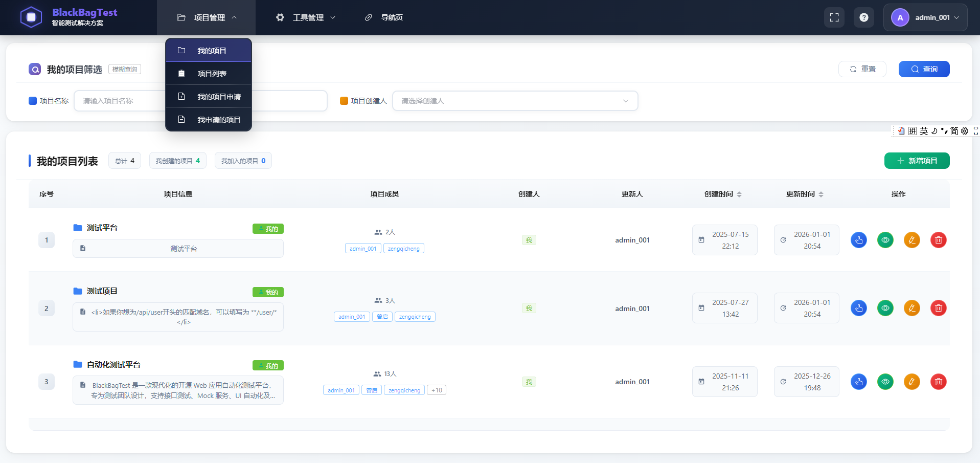Open the 请选择创建人 creator selector
The image size is (980, 463).
[514, 101]
